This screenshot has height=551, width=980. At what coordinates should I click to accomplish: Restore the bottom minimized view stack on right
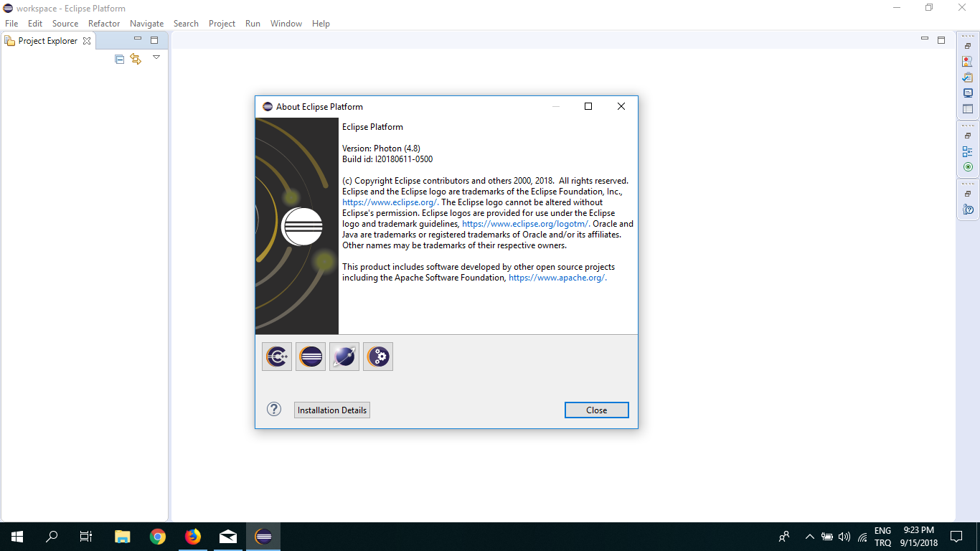968,194
